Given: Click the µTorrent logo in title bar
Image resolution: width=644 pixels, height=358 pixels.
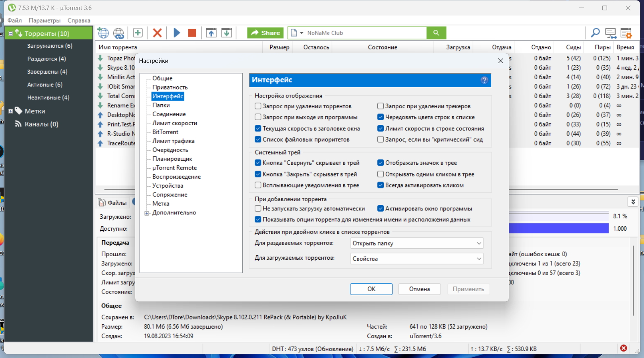Looking at the screenshot, I should click(12, 8).
